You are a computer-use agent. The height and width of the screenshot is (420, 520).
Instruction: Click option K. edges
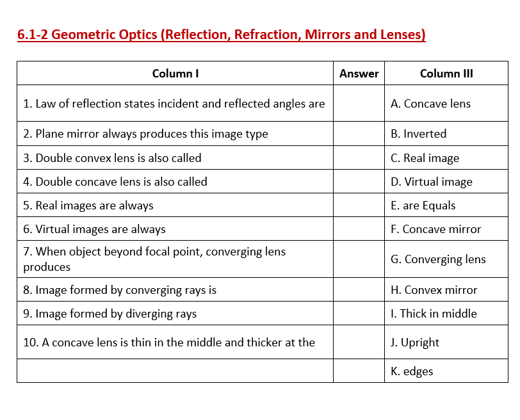(412, 371)
